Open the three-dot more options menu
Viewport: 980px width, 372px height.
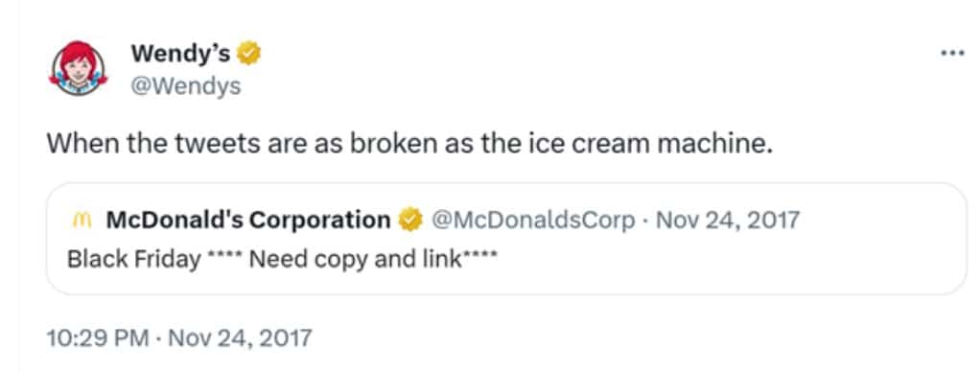952,54
